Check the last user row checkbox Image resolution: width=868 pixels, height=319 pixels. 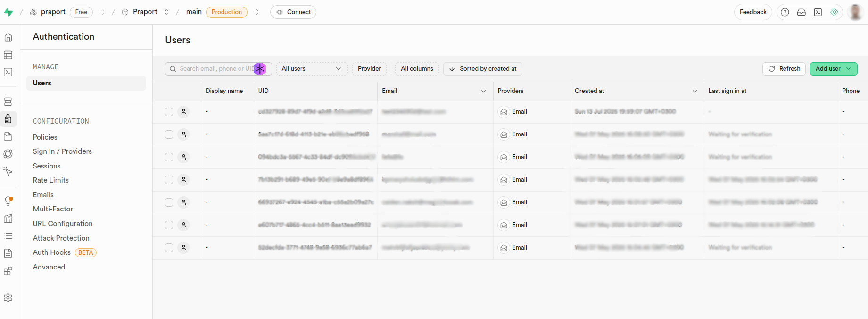(x=169, y=248)
